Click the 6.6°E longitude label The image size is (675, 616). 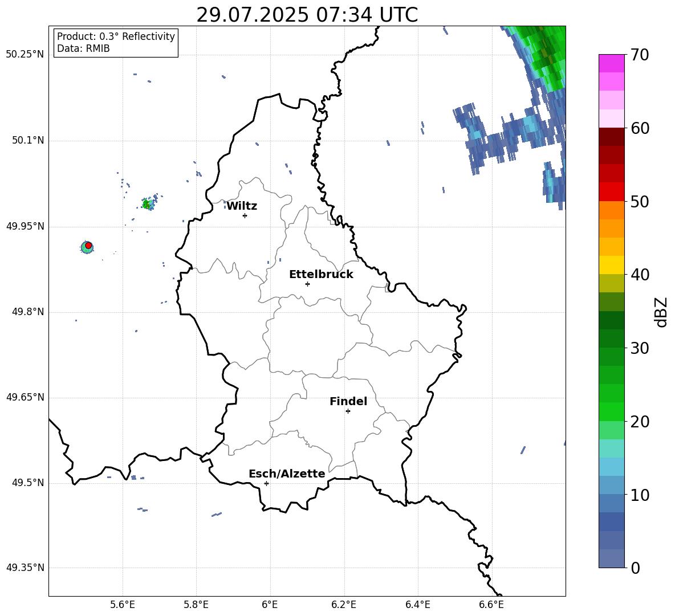click(x=491, y=605)
